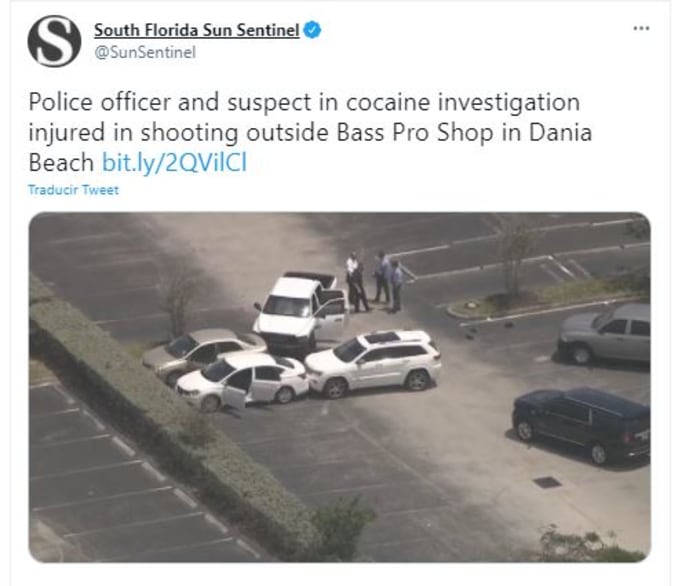Viewport: 700px width, 586px height.
Task: Open the South Florida Sun Sentinel profile name
Action: (196, 31)
